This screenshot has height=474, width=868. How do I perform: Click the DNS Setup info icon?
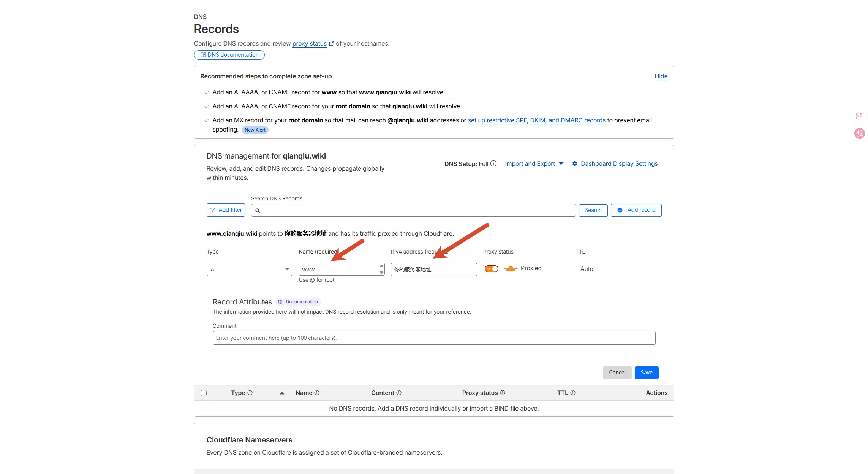pos(493,163)
